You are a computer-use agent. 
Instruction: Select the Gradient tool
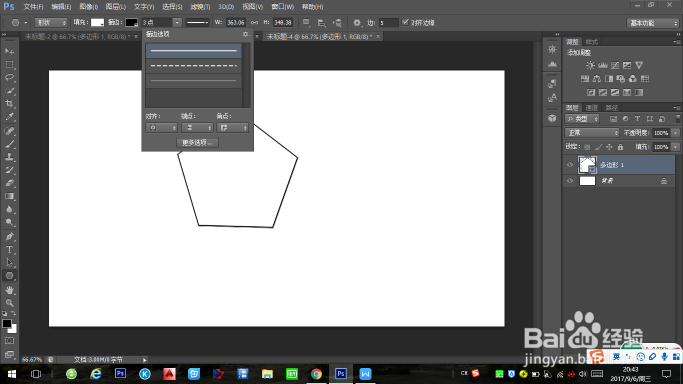[x=9, y=196]
